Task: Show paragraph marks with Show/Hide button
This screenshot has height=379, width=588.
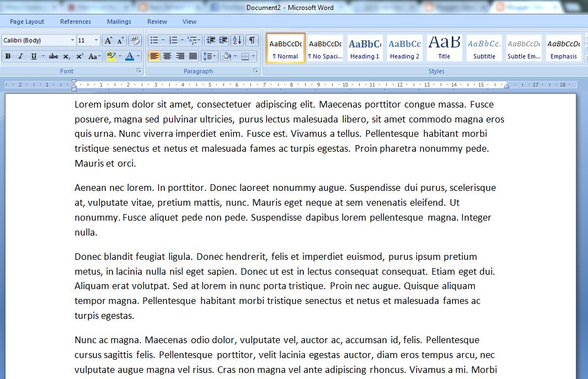Action: [252, 40]
